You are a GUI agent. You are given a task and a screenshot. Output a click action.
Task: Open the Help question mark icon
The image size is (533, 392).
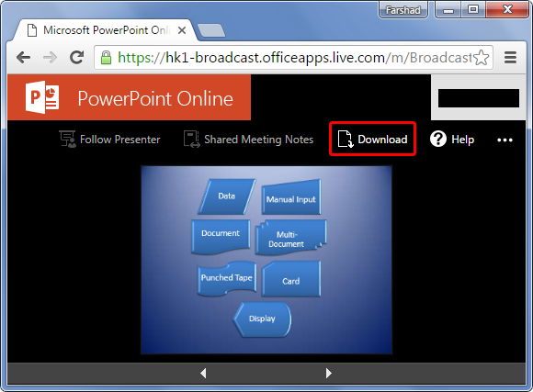[x=438, y=139]
